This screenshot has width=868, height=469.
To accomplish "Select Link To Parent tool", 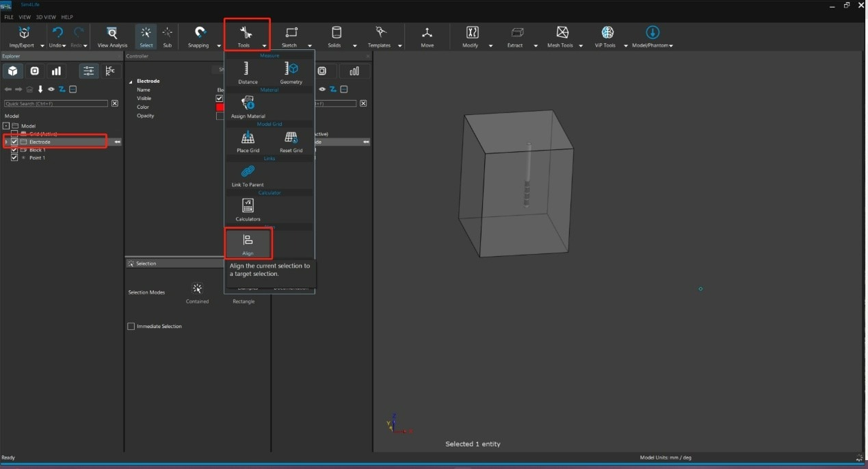I will (x=248, y=174).
